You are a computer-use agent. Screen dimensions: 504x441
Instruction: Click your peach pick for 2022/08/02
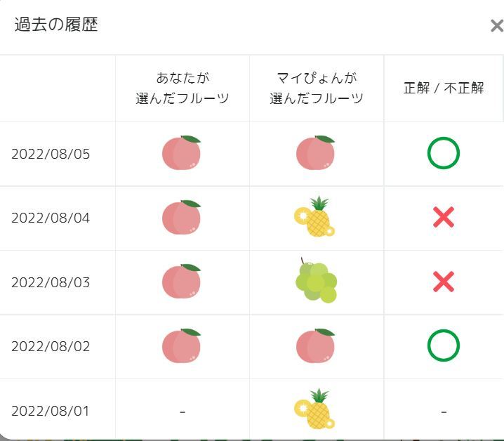click(x=182, y=346)
